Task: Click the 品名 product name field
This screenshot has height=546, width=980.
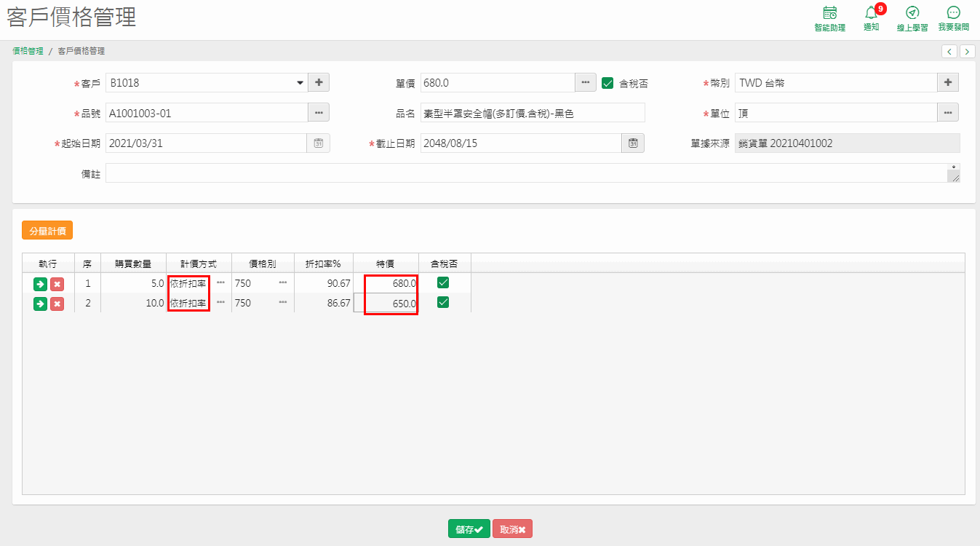Action: [533, 112]
